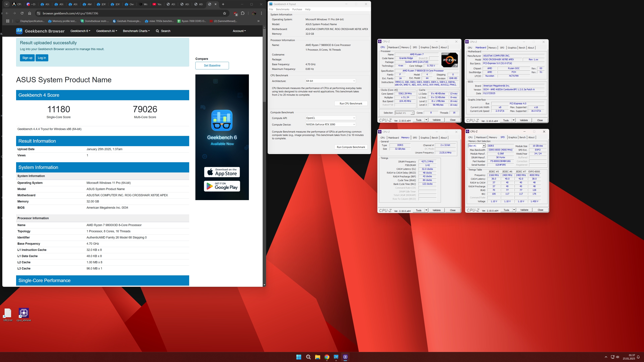Open the Graphics tab in the CPU-Z Mainboard window
Screen dimensions: 644x362
(x=512, y=48)
